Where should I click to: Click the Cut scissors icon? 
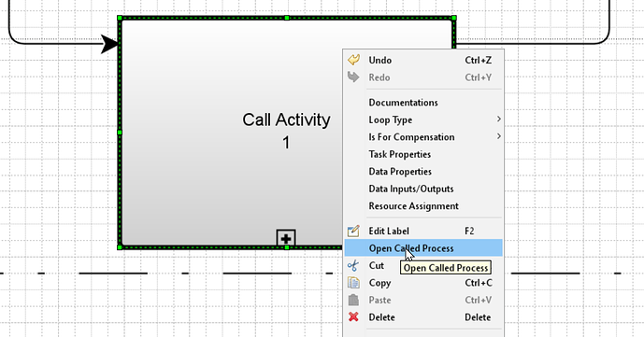[352, 266]
